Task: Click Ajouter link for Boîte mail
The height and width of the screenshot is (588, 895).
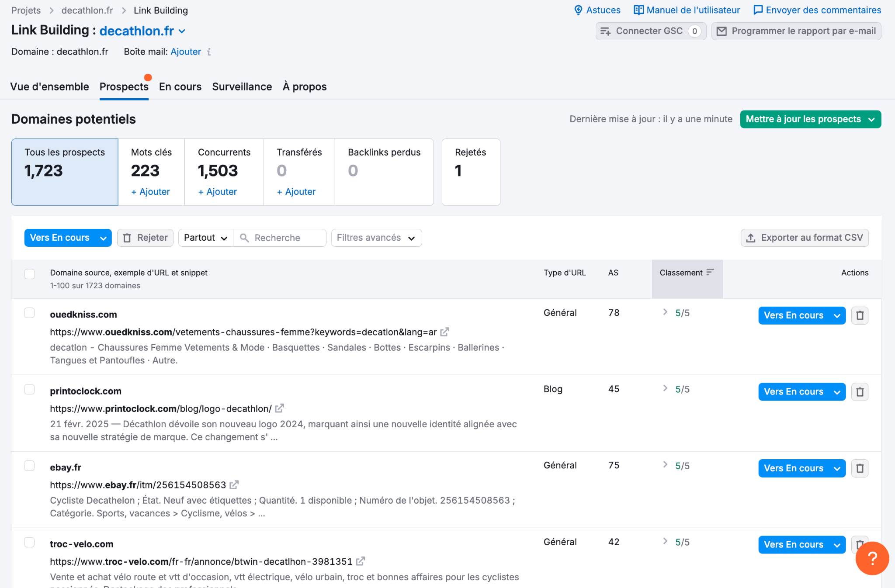Action: pos(186,52)
